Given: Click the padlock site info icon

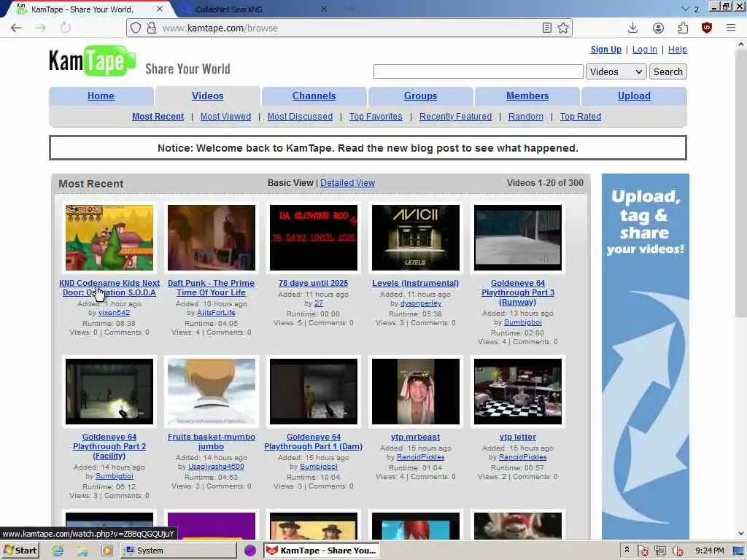Looking at the screenshot, I should click(152, 28).
